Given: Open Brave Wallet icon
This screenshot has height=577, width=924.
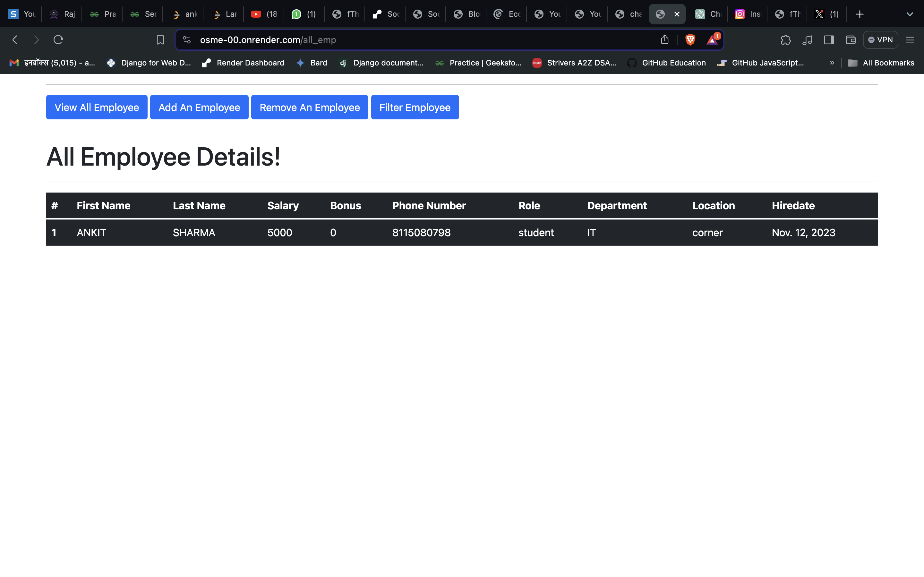Looking at the screenshot, I should click(851, 40).
